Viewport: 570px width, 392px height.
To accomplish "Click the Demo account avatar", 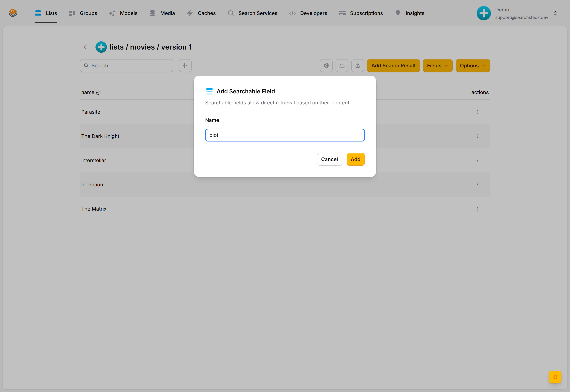I will click(x=484, y=13).
